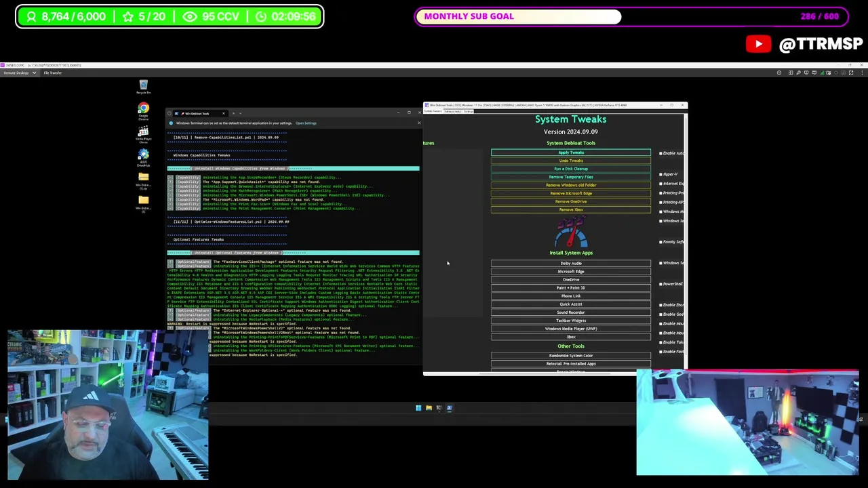868x488 pixels.
Task: Toggle the Hyper-V checkbox
Action: click(x=660, y=174)
